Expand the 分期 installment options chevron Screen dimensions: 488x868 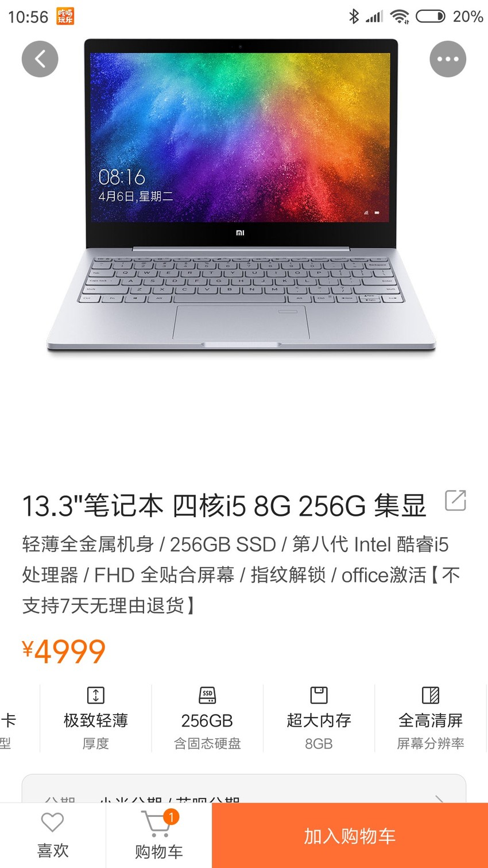439,799
